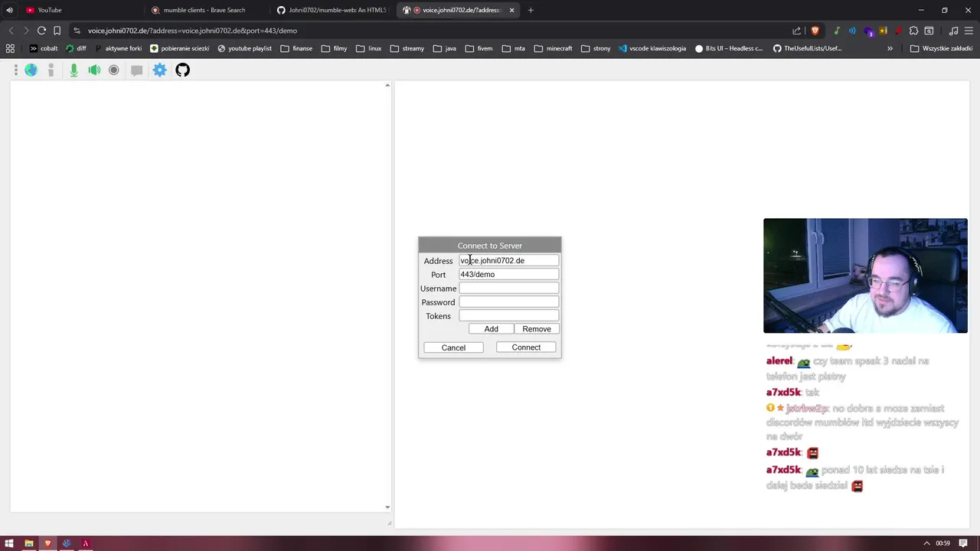This screenshot has height=551, width=980.
Task: Open File Explorer from taskbar
Action: (x=28, y=543)
